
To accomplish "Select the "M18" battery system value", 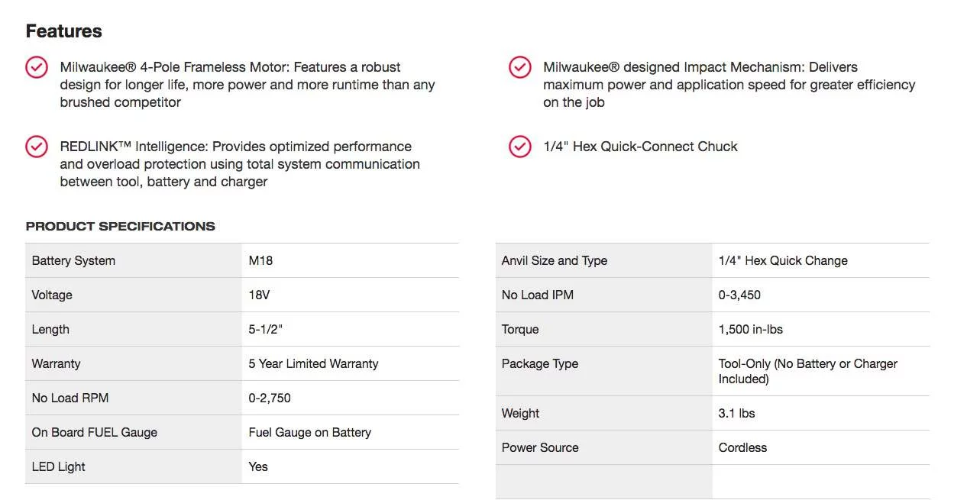I will 260,260.
